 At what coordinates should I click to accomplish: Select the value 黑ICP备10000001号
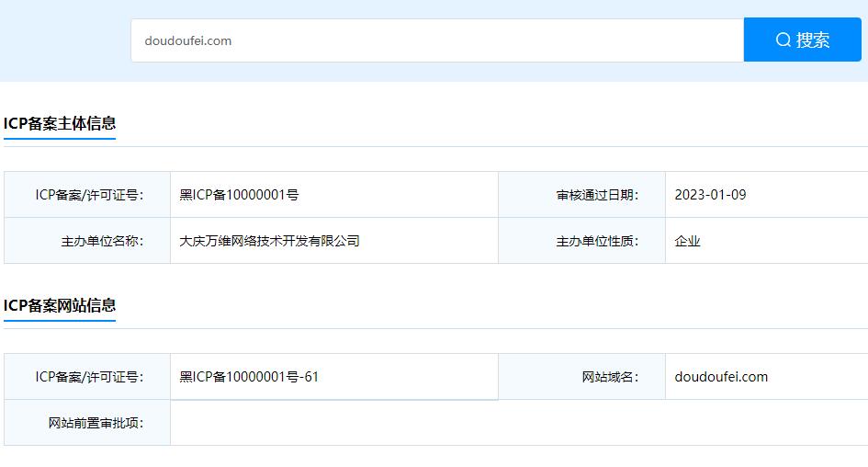coord(239,195)
